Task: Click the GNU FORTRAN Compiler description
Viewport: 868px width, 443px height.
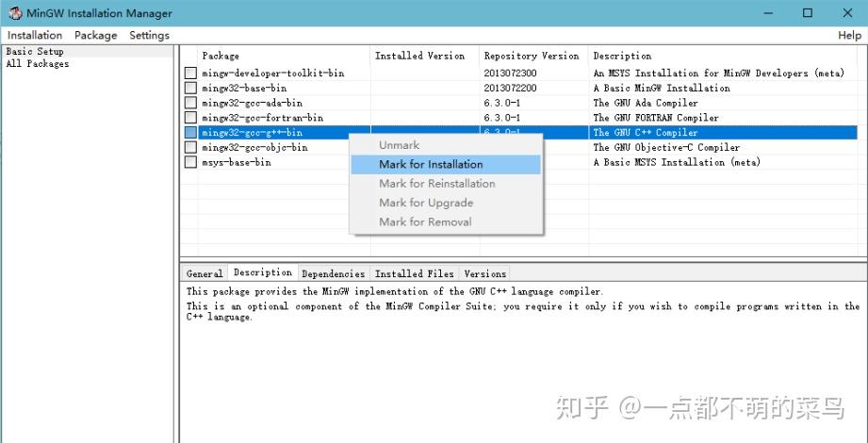Action: click(x=656, y=118)
